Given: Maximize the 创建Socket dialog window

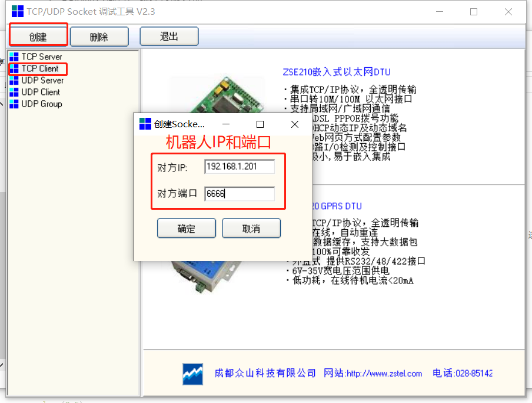Looking at the screenshot, I should tap(260, 124).
